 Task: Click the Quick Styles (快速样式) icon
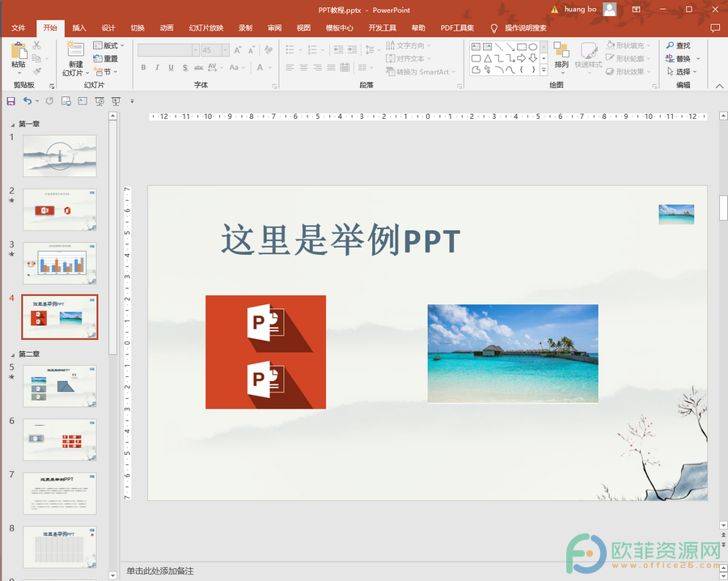coord(588,50)
